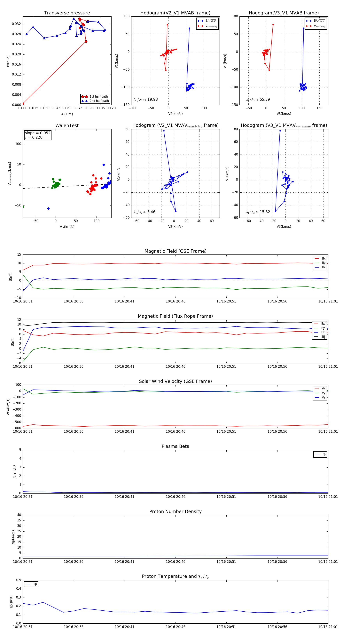Click the "Proton Number Density" title
Screen dimensions: 351x644
pyautogui.click(x=175, y=511)
